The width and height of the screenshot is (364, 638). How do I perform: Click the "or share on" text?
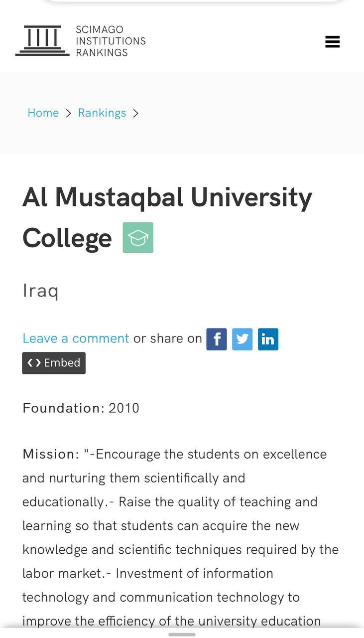(x=168, y=338)
